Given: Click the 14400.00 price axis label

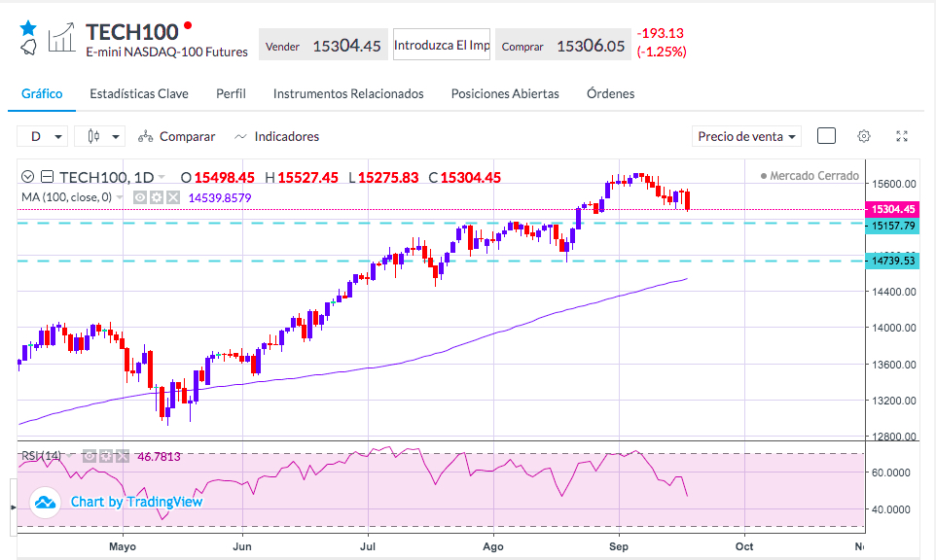Looking at the screenshot, I should click(893, 292).
